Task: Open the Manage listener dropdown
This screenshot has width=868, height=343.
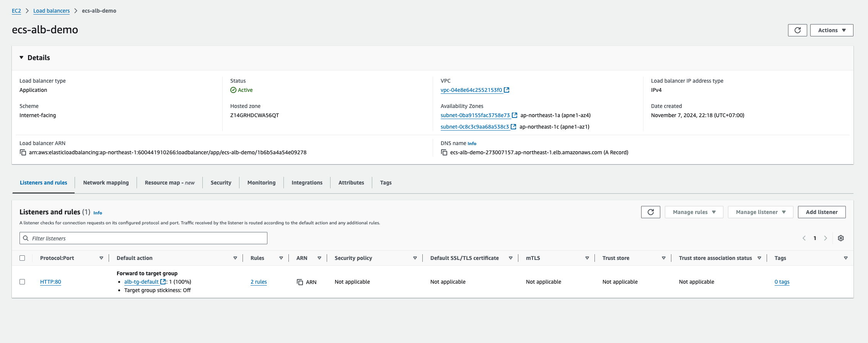Action: tap(761, 212)
